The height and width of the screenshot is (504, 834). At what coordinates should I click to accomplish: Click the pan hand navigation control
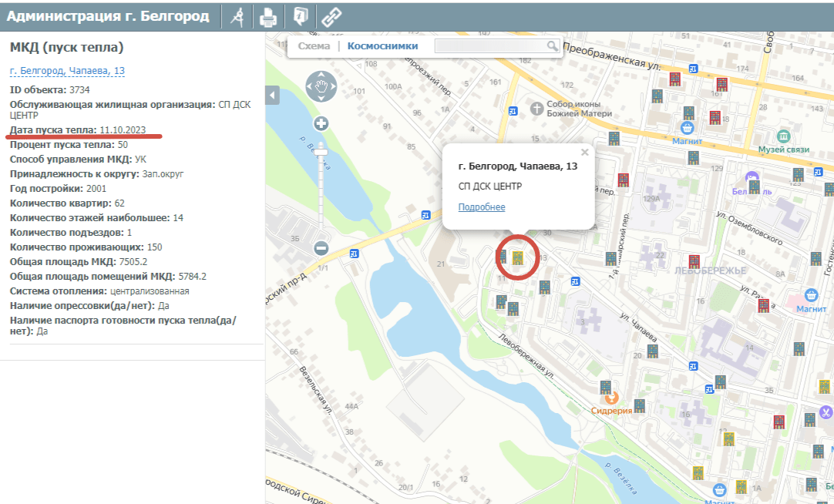pos(321,86)
